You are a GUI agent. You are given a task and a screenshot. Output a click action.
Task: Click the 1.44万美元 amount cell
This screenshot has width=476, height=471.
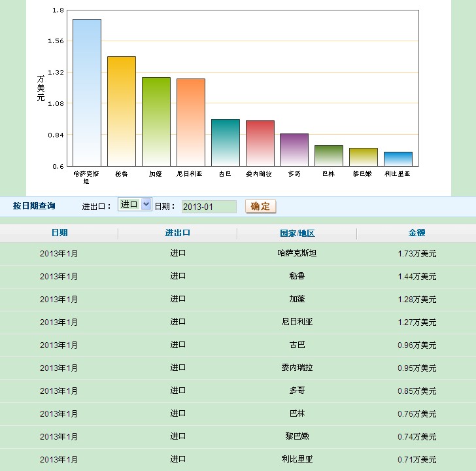click(x=416, y=277)
